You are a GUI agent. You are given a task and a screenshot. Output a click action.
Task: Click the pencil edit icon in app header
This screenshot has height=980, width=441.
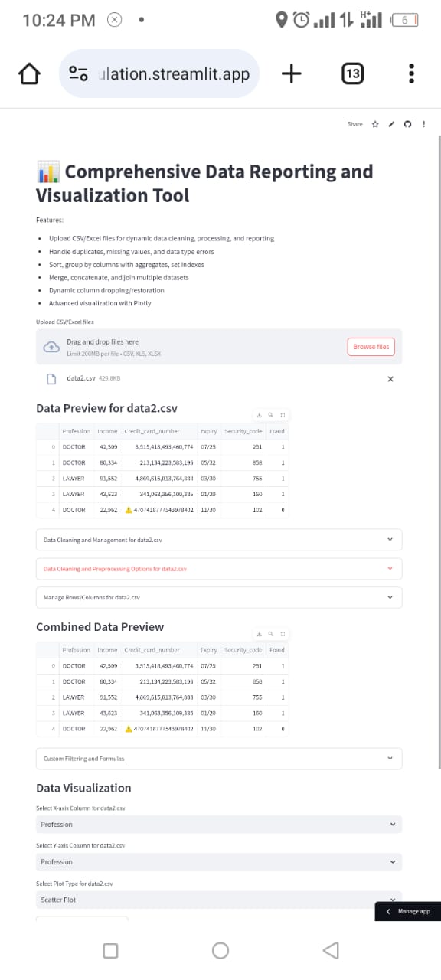pyautogui.click(x=391, y=124)
